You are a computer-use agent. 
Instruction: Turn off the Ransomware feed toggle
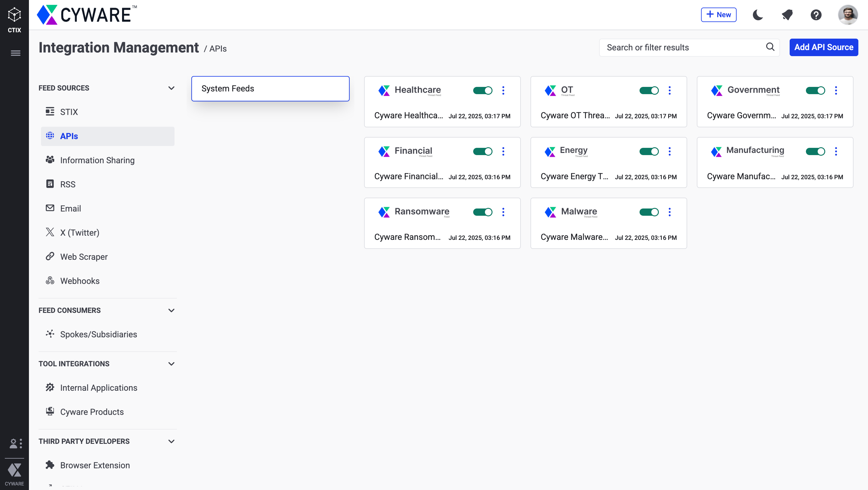point(483,212)
